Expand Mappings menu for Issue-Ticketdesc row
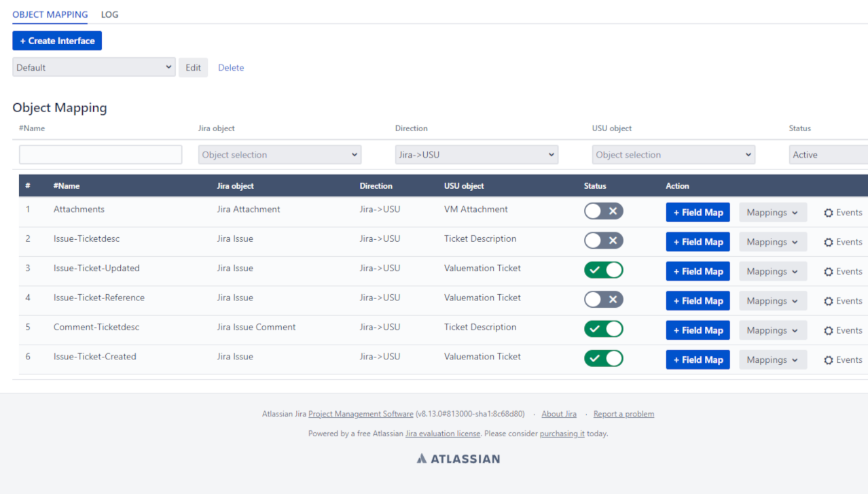Screen dimensions: 868x494 773,242
